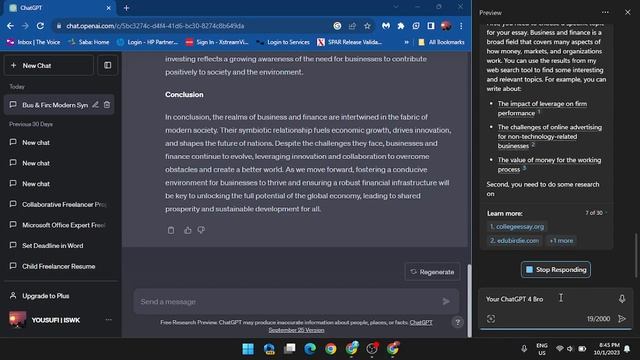This screenshot has height=360, width=640.
Task: Open the impact of leverage link
Action: click(x=542, y=108)
